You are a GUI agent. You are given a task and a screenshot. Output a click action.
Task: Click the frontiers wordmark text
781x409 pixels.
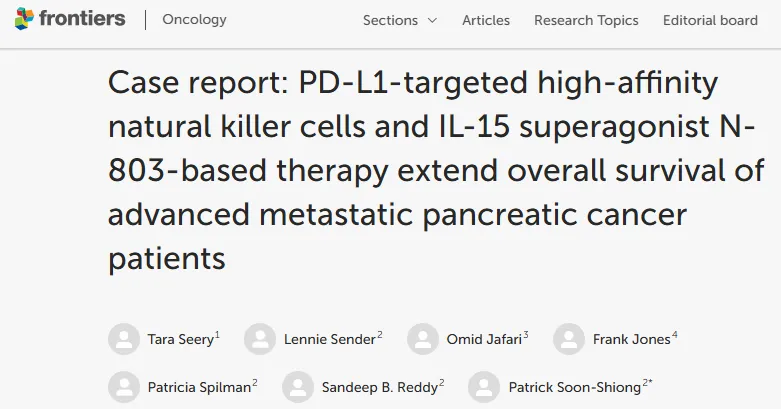(82, 19)
